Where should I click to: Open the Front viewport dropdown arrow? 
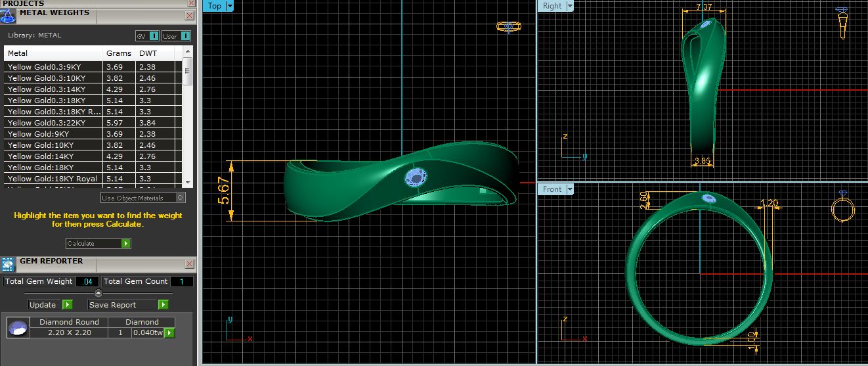pyautogui.click(x=569, y=189)
